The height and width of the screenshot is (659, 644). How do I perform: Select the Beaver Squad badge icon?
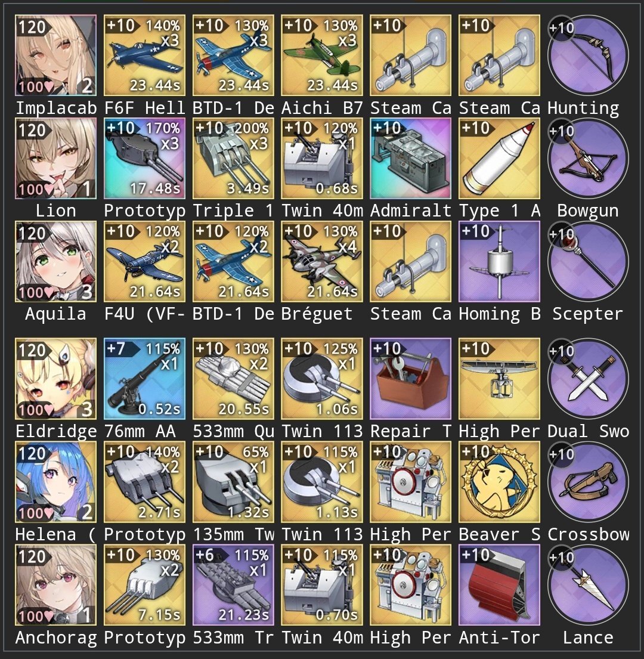click(499, 482)
